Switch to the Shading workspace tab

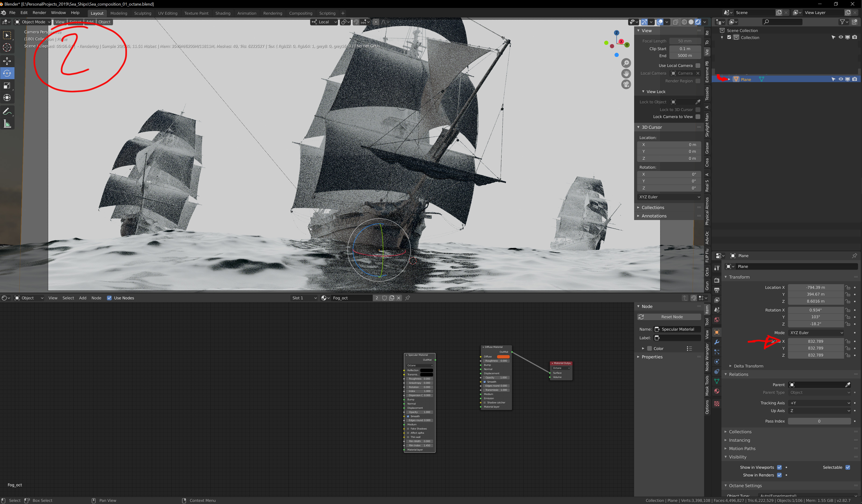click(x=223, y=13)
